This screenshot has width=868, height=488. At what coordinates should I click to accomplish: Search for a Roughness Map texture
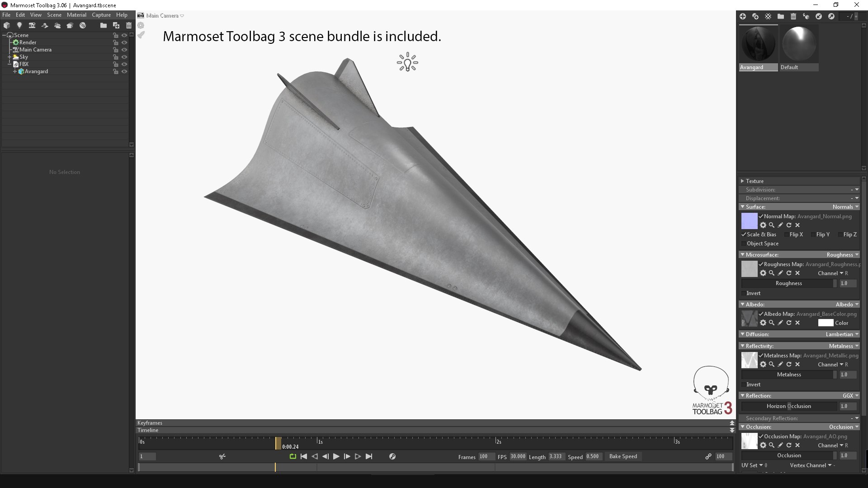tap(772, 273)
